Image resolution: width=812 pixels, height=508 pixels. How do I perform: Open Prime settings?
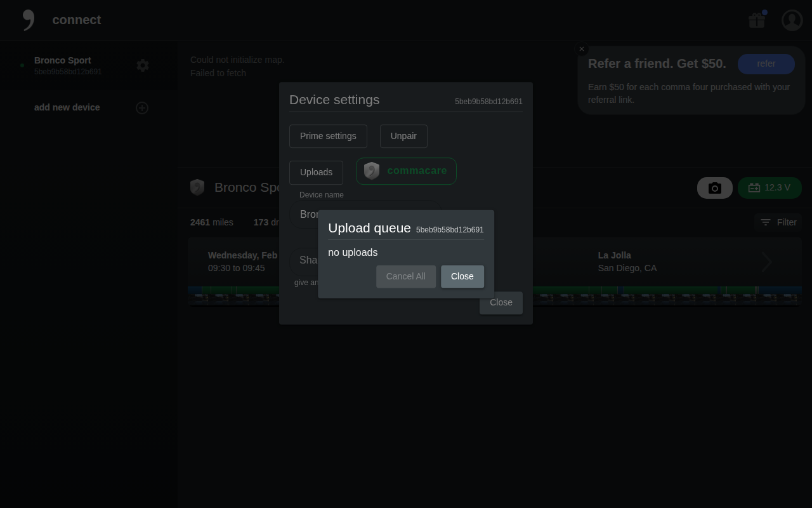328,136
